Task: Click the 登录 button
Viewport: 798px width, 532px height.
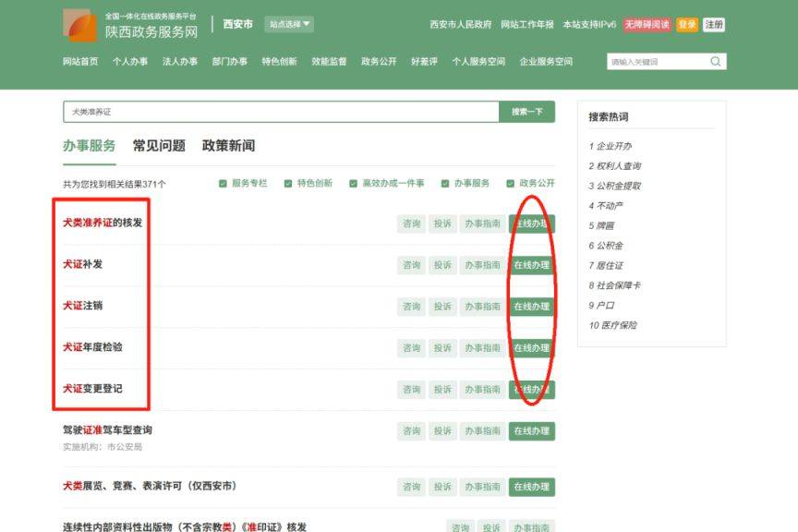Action: click(x=687, y=25)
